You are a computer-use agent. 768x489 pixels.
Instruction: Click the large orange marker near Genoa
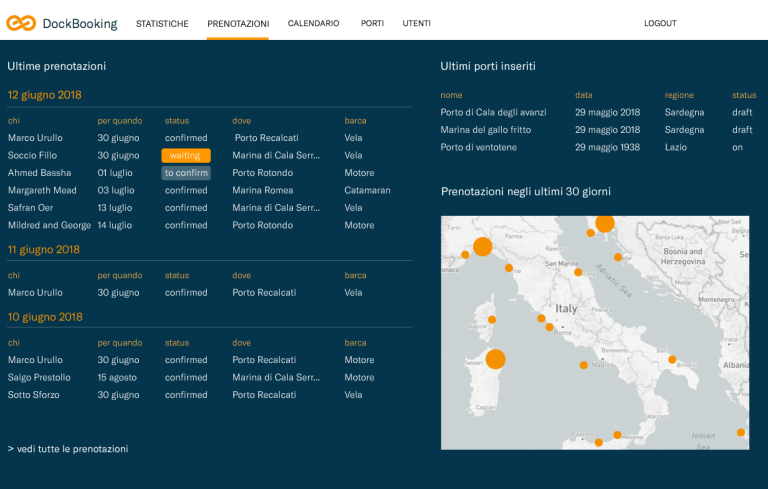(x=482, y=246)
